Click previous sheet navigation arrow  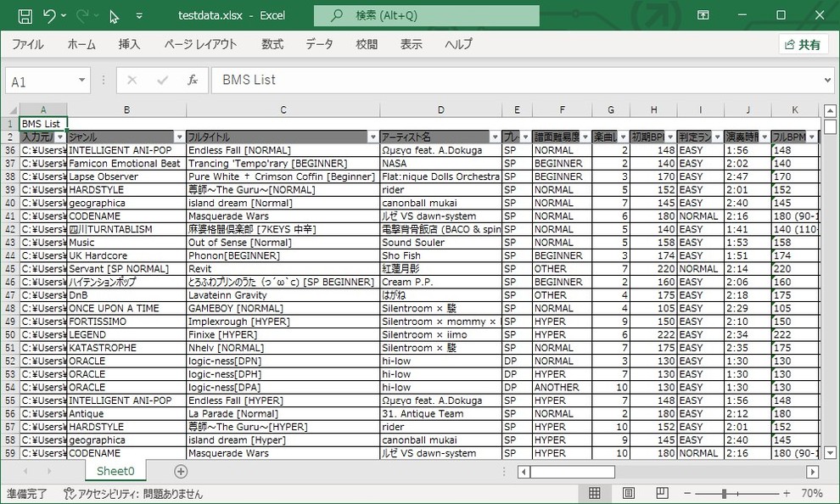point(25,471)
